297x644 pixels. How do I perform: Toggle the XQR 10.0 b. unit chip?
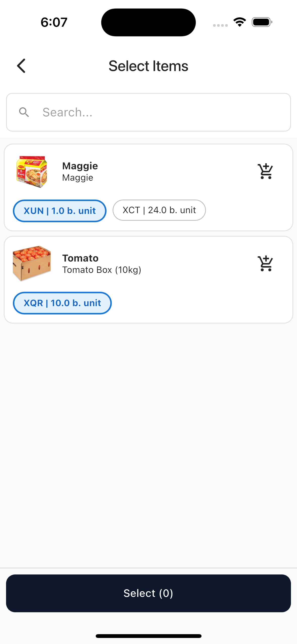(62, 303)
